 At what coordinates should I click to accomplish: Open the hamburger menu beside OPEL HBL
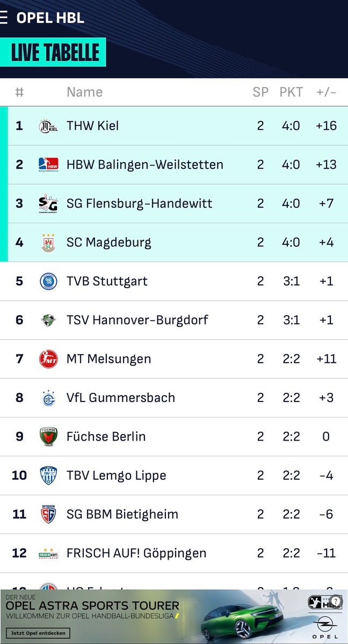pos(3,18)
